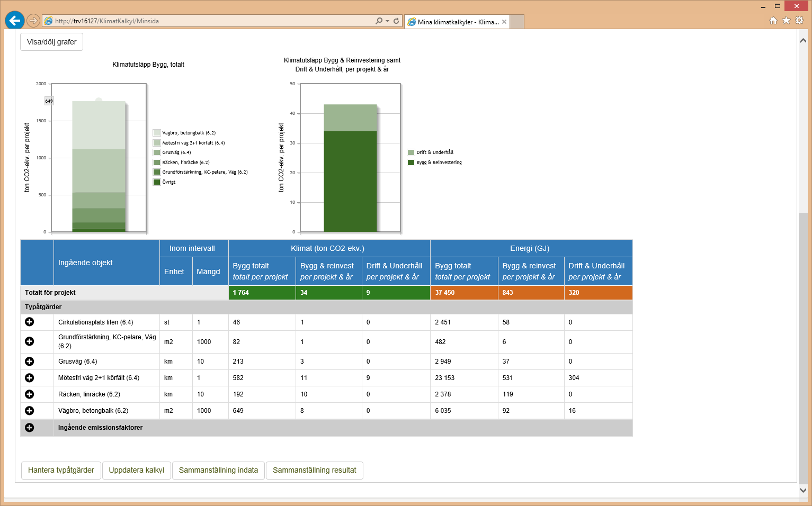The width and height of the screenshot is (812, 506).
Task: Expand Grundförstärkning, KC-pelare row plus icon
Action: click(30, 341)
